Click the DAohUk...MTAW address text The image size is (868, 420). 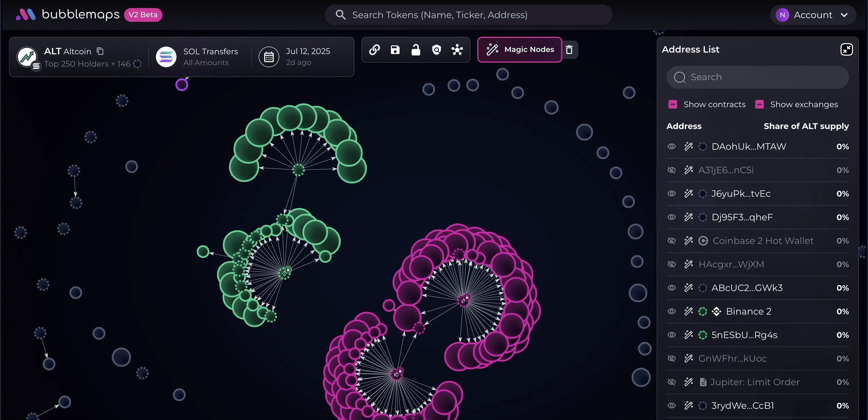coord(749,147)
